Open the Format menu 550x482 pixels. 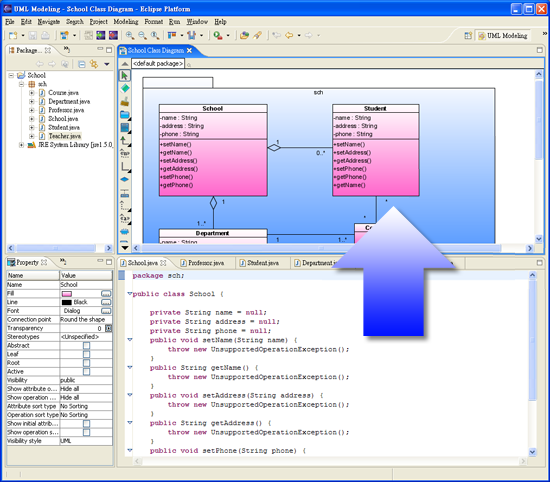[x=154, y=22]
